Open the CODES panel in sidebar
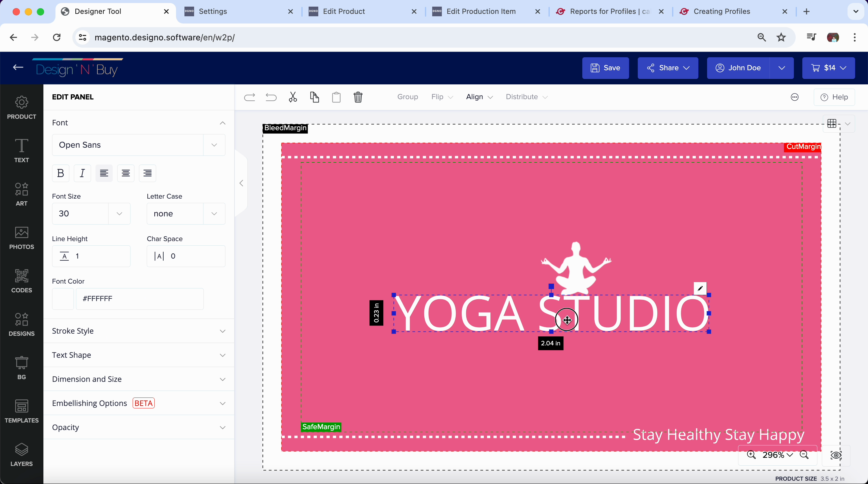868x484 pixels. point(22,281)
